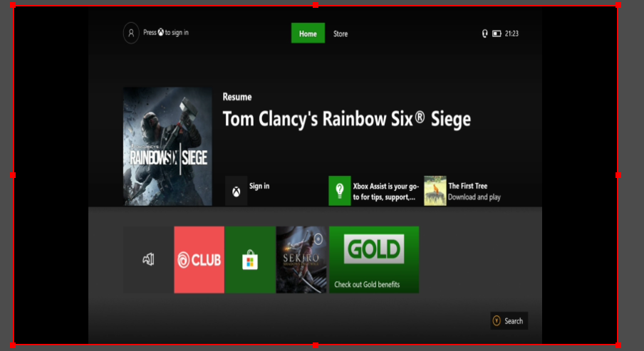Launch the Sekiro game tile

[x=301, y=259]
